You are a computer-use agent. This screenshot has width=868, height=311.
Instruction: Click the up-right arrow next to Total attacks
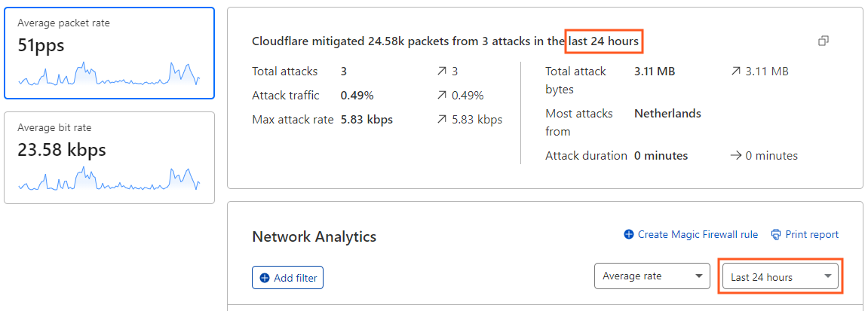[x=441, y=72]
